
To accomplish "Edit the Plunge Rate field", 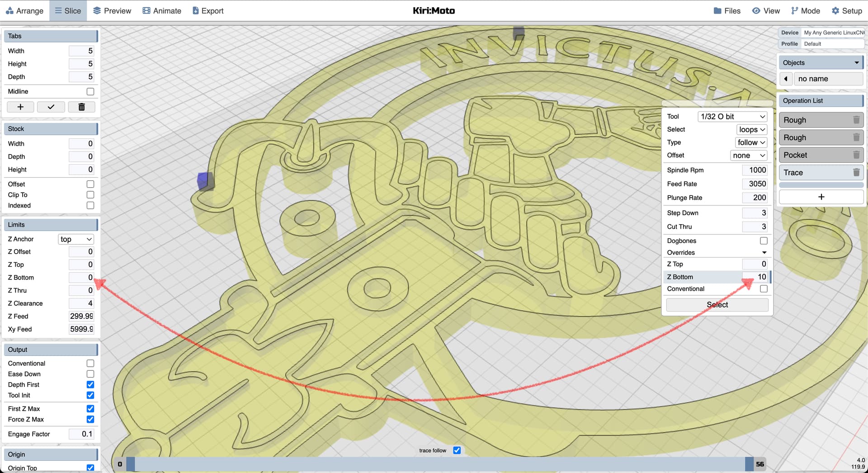I will click(755, 198).
